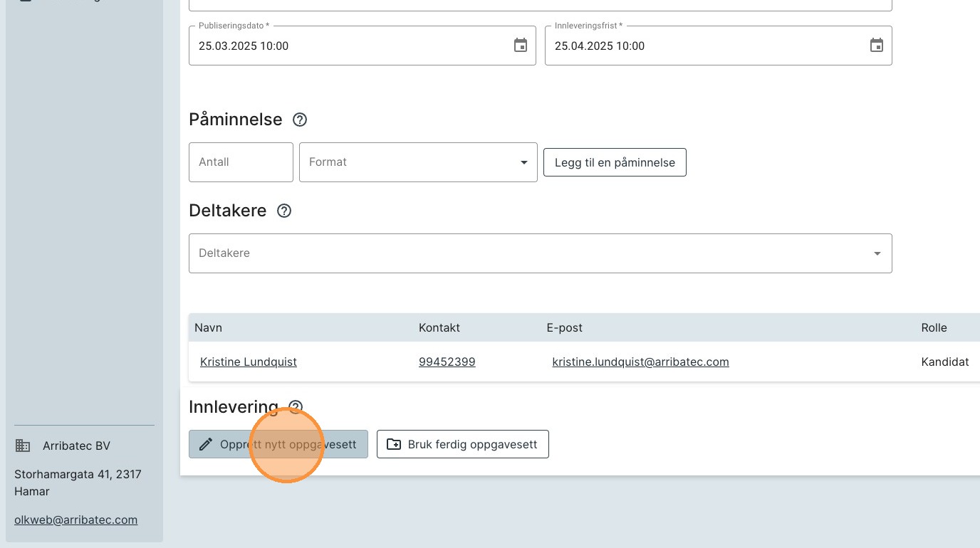Click folder icon on Bruk ferdig oppgavesett
The height and width of the screenshot is (548, 980).
click(x=394, y=444)
